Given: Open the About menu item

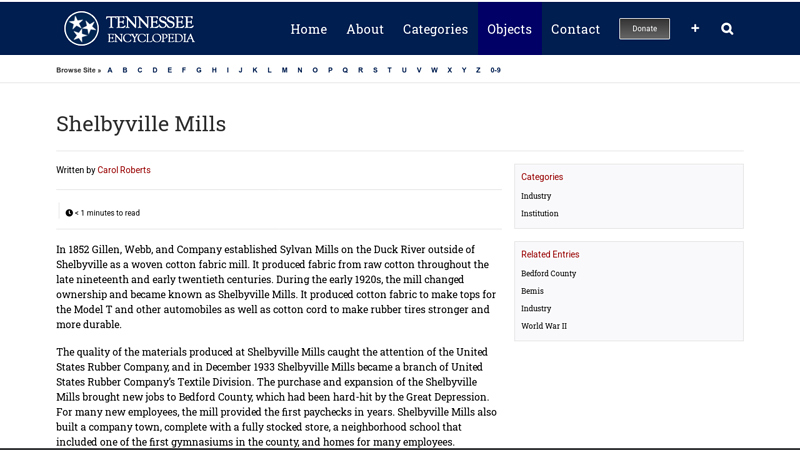Looking at the screenshot, I should pyautogui.click(x=365, y=29).
